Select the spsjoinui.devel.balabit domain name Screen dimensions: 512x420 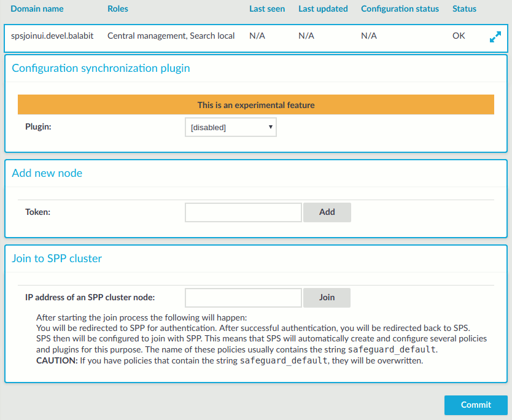52,36
